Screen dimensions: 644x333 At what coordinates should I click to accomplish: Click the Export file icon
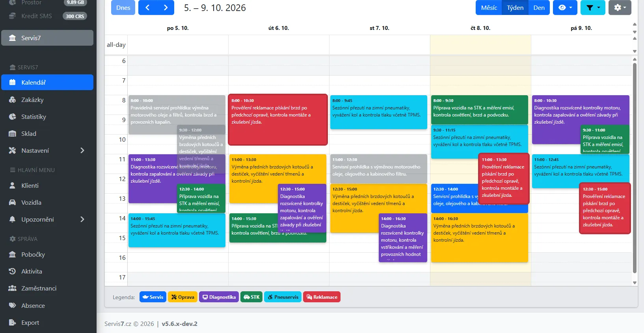[12, 322]
